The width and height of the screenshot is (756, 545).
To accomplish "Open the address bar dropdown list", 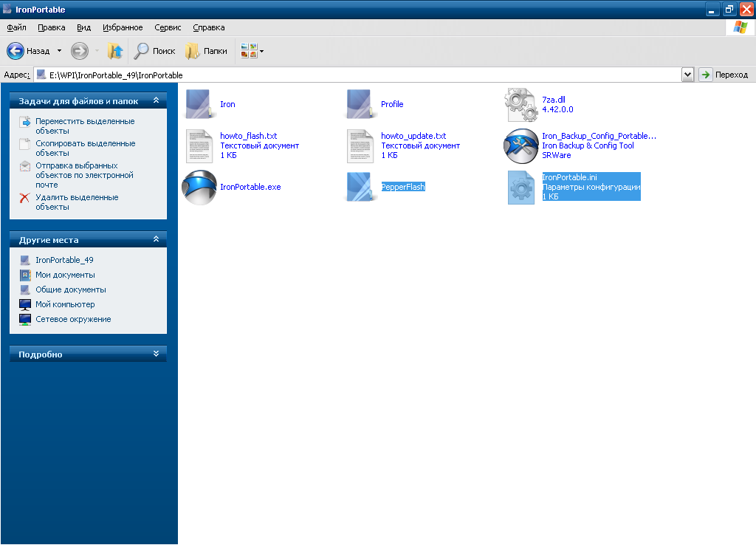I will click(687, 75).
